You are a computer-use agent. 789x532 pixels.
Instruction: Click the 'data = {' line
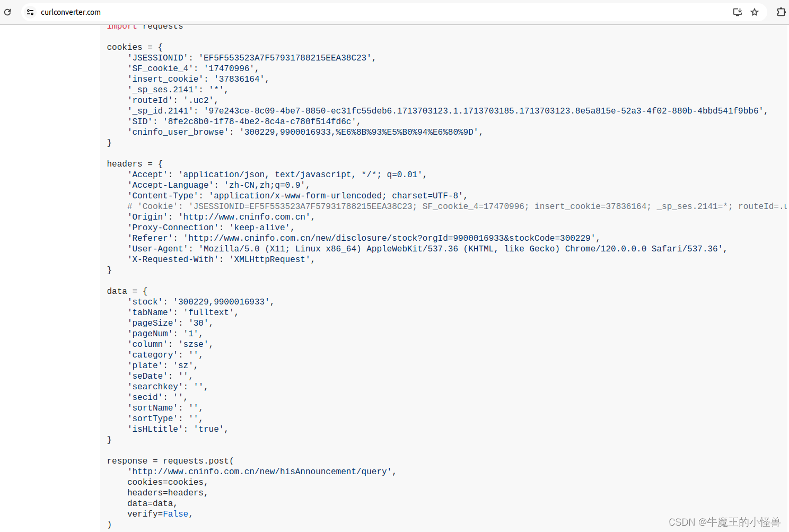point(127,291)
